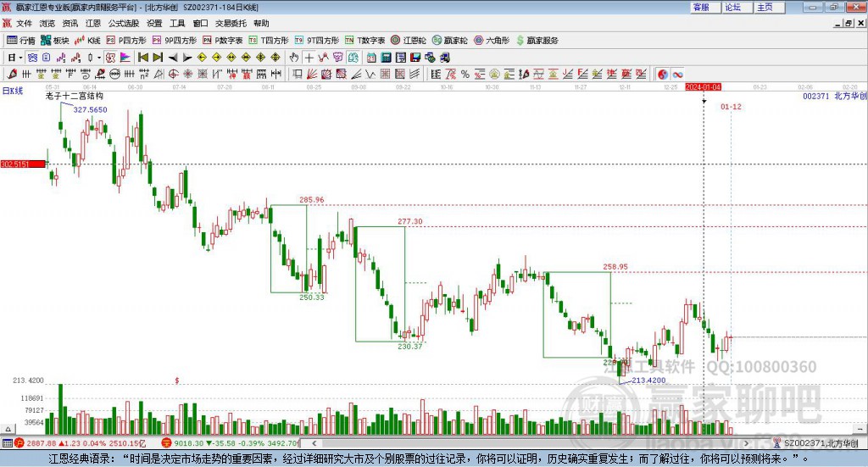Click the 302.5151 price tag
The height and width of the screenshot is (467, 868).
point(23,164)
